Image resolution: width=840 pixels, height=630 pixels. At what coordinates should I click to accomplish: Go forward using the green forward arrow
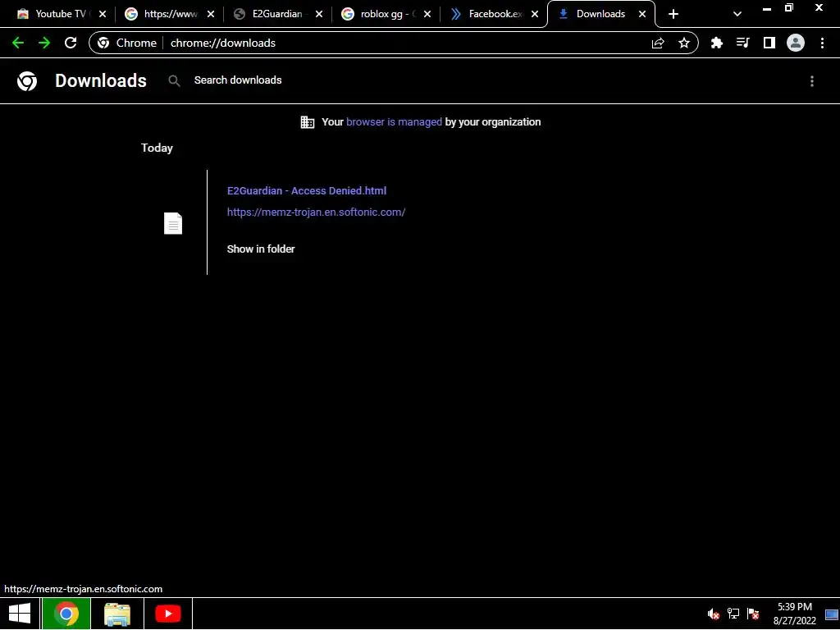44,43
